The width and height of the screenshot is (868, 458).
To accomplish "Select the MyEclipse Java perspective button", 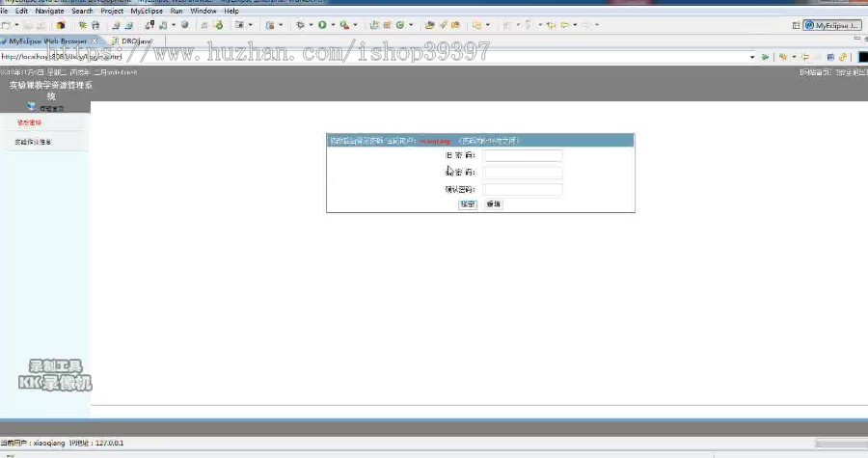I will point(832,25).
